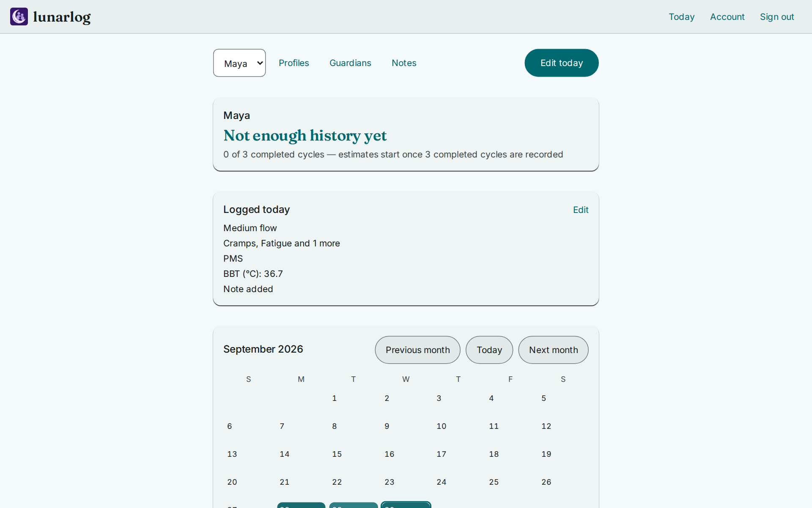Click the 'Medium flow' log entry
The image size is (812, 508).
pyautogui.click(x=250, y=228)
